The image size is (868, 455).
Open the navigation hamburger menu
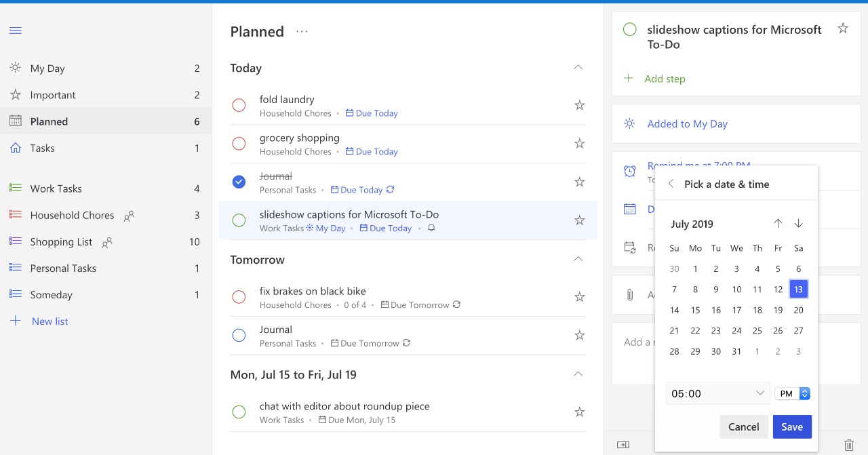pyautogui.click(x=15, y=30)
